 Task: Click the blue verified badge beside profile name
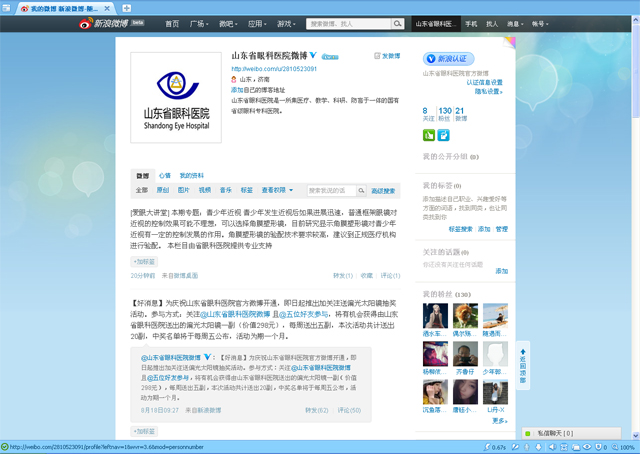(313, 56)
